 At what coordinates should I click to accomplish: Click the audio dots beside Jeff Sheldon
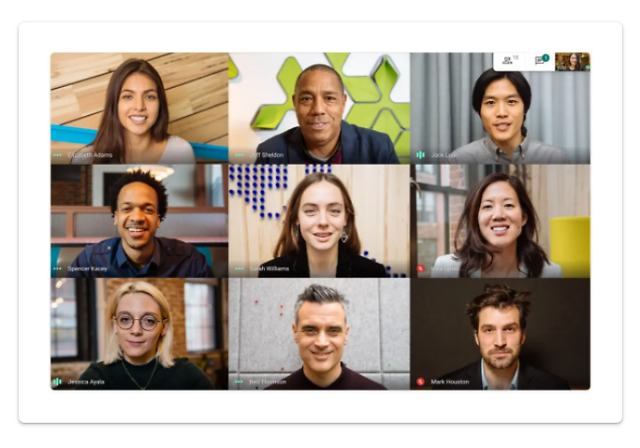click(239, 155)
